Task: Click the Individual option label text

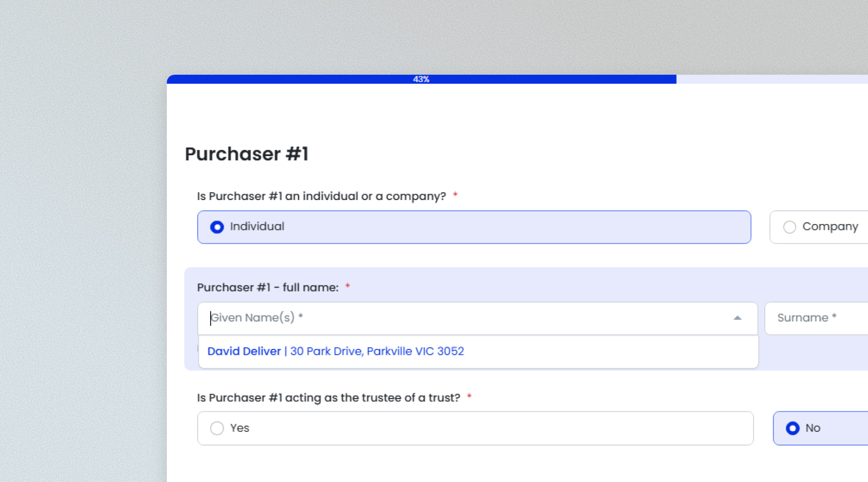Action: (257, 227)
